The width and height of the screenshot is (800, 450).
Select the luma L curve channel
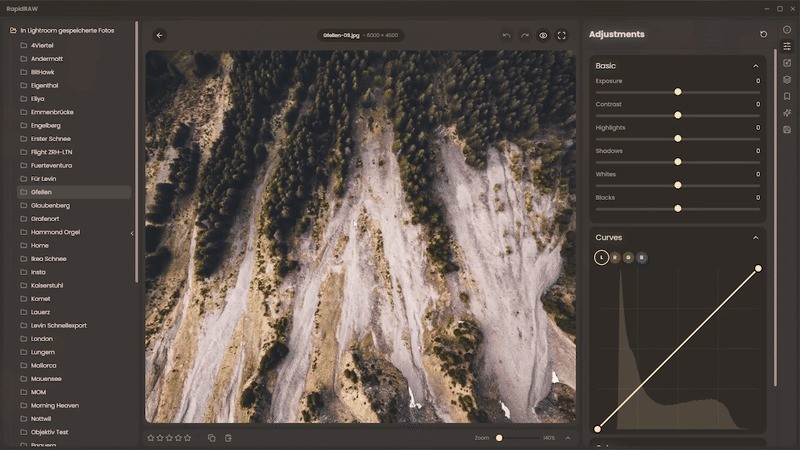tap(601, 257)
